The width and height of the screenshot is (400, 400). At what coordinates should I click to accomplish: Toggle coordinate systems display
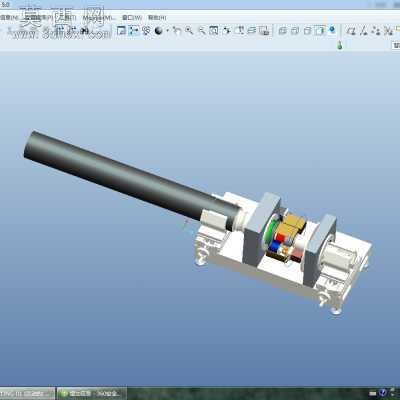click(388, 31)
